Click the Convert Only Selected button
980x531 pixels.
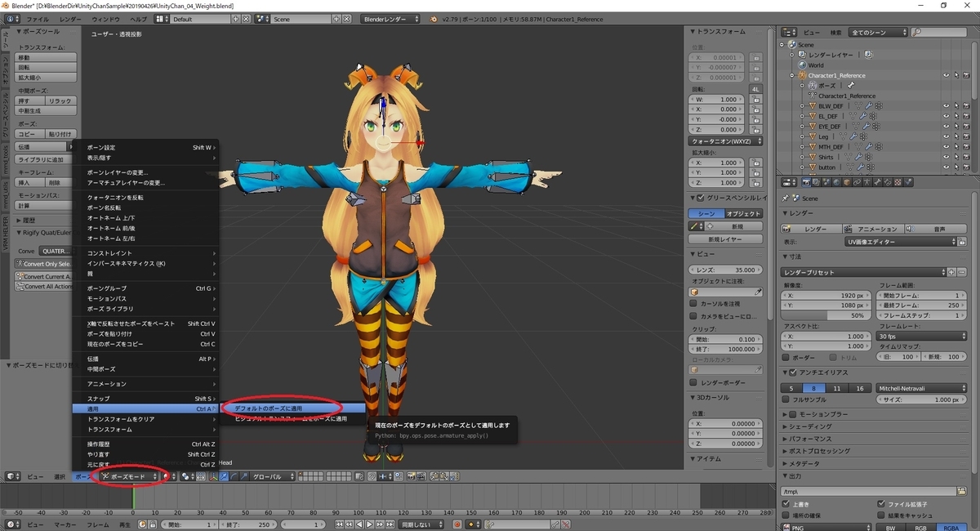43,264
